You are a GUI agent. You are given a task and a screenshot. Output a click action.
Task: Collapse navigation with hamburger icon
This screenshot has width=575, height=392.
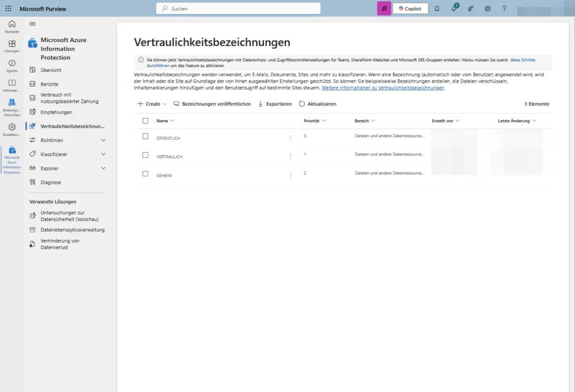tap(33, 24)
